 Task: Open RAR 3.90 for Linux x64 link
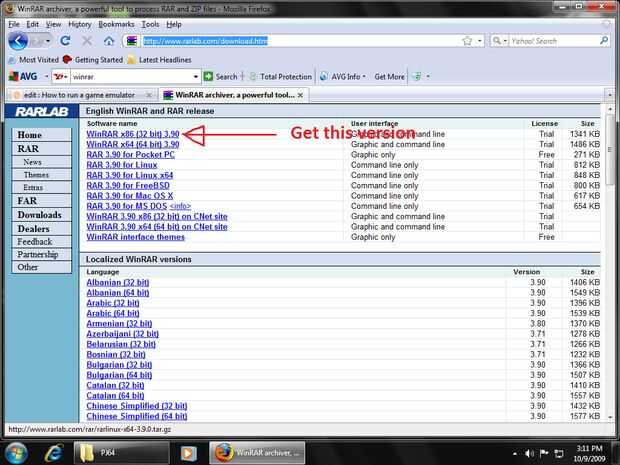pos(130,175)
